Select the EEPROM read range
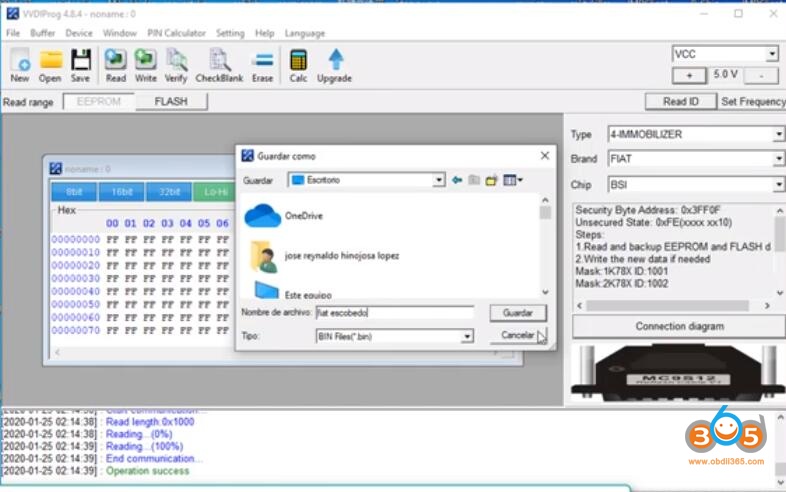This screenshot has height=492, width=786. 99,102
